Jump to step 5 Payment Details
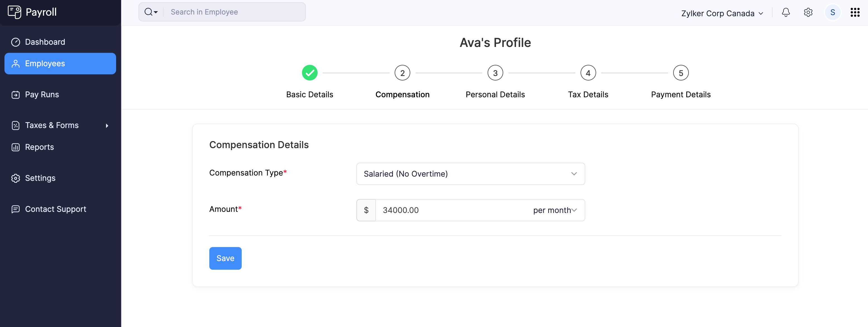 click(680, 73)
